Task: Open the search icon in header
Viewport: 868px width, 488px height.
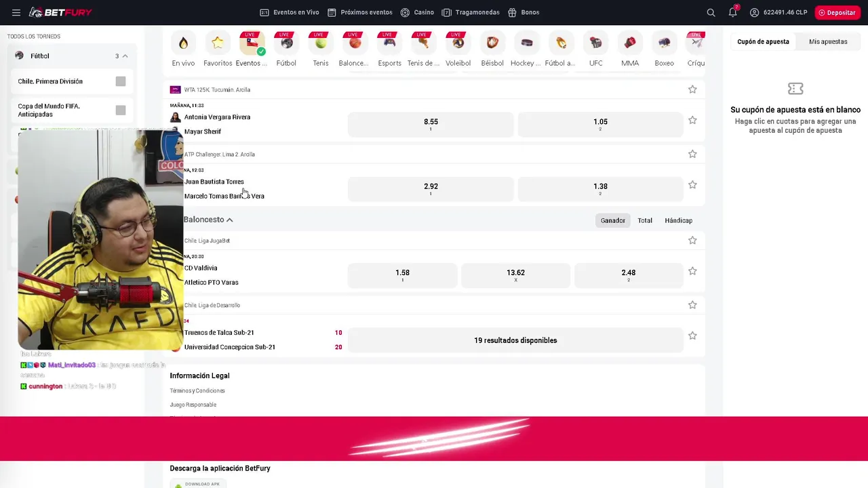Action: pyautogui.click(x=711, y=12)
